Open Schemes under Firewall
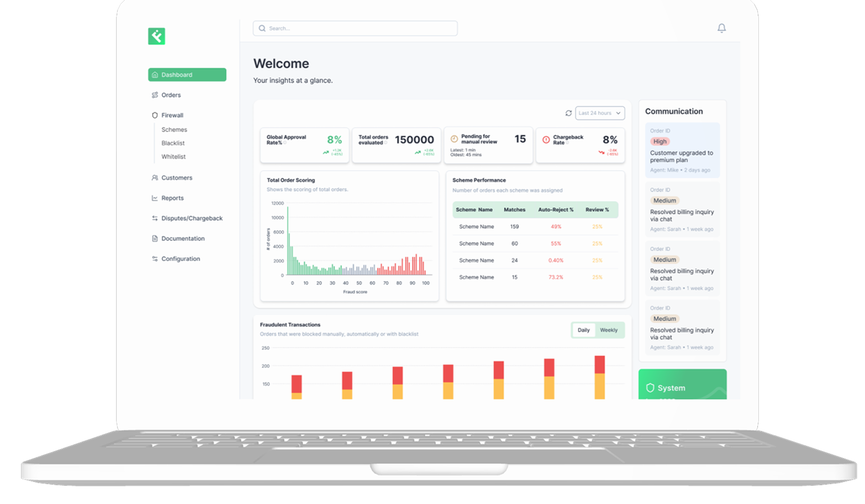Viewport: 865px width, 504px height. [174, 130]
